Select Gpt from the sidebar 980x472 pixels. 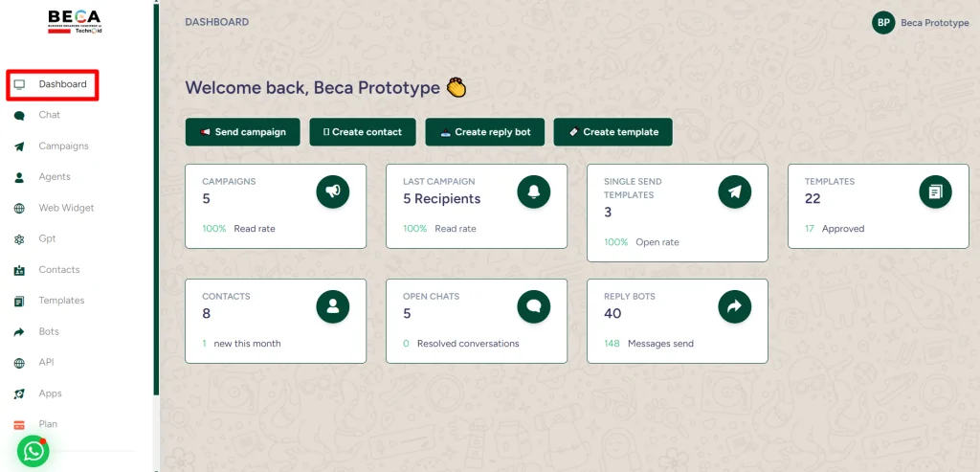tap(47, 238)
